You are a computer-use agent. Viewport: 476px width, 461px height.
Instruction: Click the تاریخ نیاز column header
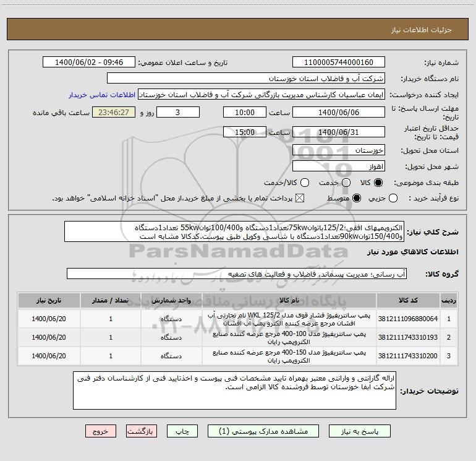[x=49, y=301]
